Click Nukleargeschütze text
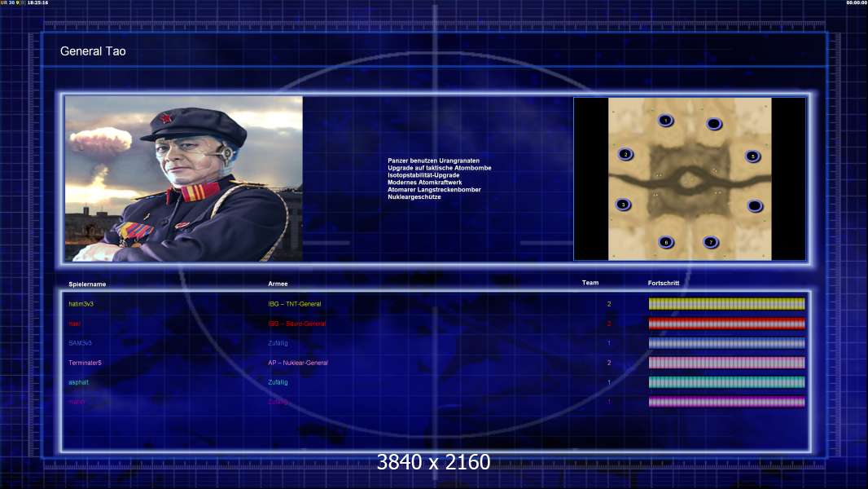868x489 pixels. pos(414,196)
